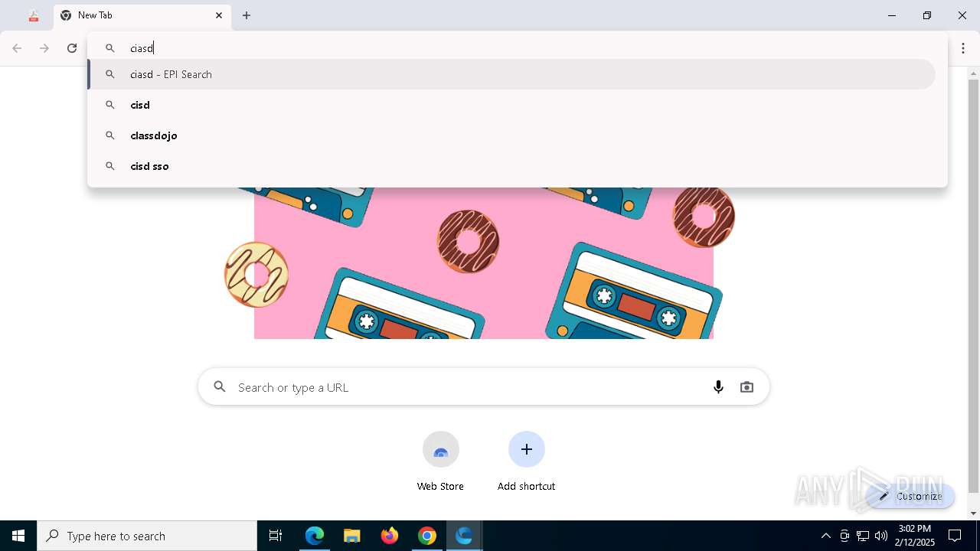Open Task View from the taskbar
The image size is (980, 551).
(276, 536)
